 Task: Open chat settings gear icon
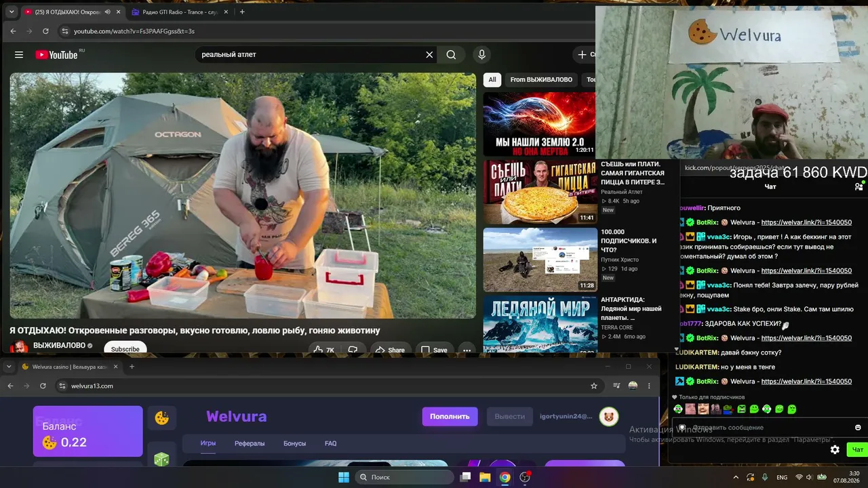pyautogui.click(x=835, y=449)
